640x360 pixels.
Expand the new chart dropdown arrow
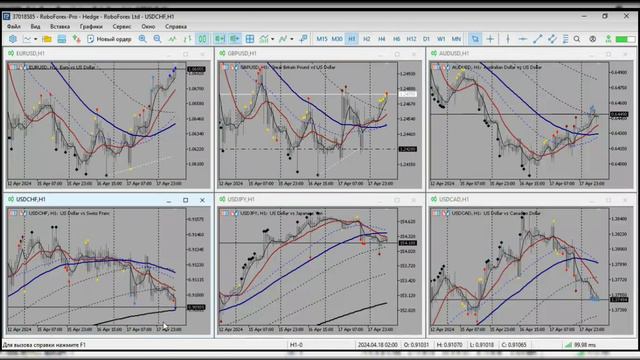click(36, 39)
